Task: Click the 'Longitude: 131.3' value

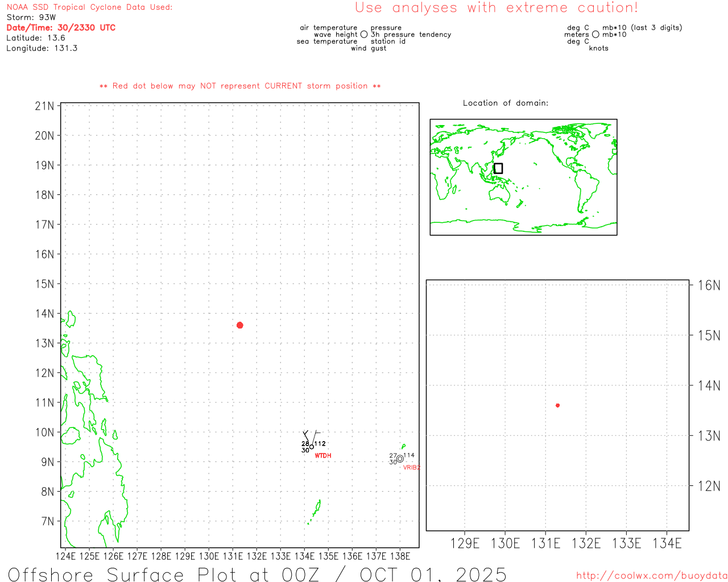Action: click(x=42, y=48)
